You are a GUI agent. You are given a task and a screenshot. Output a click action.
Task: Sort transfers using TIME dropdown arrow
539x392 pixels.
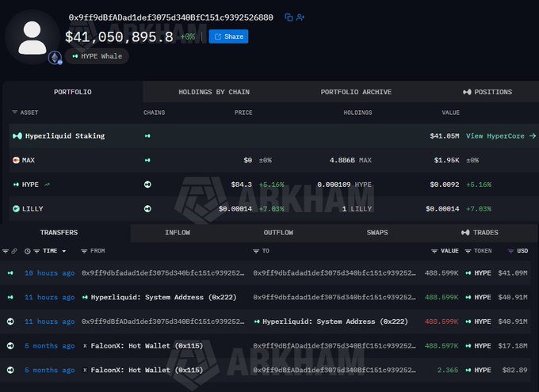(x=64, y=251)
